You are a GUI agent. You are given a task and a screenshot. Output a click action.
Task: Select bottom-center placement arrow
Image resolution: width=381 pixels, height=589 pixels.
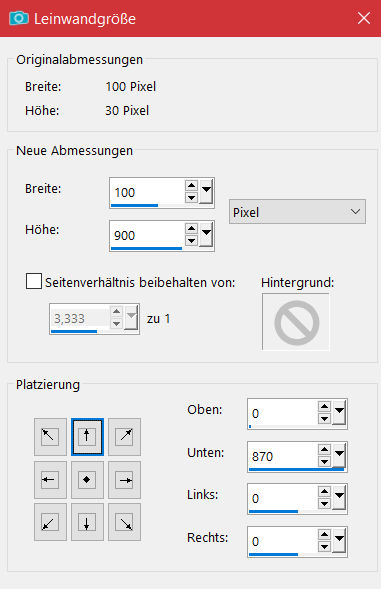coord(87,522)
